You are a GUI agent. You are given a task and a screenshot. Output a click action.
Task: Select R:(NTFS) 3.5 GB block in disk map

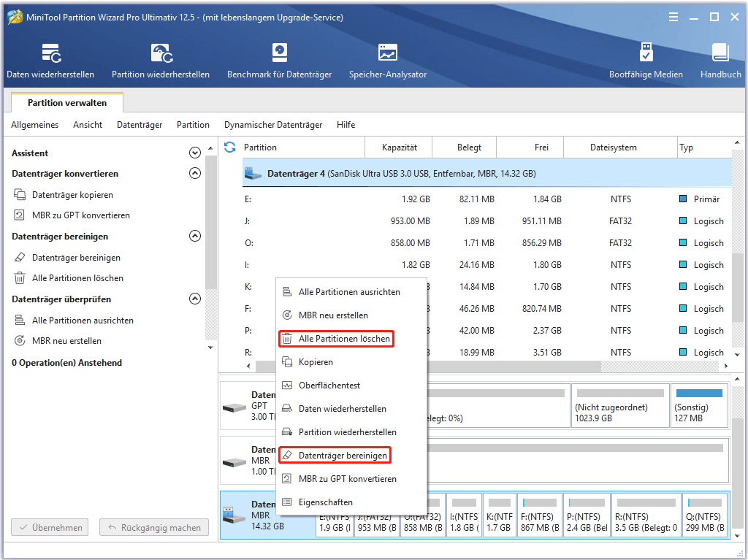(646, 515)
